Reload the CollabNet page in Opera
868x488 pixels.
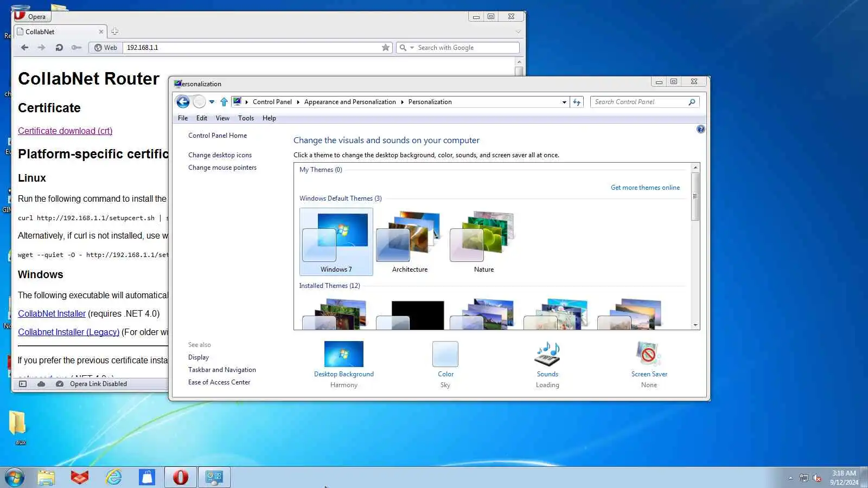[x=59, y=48]
